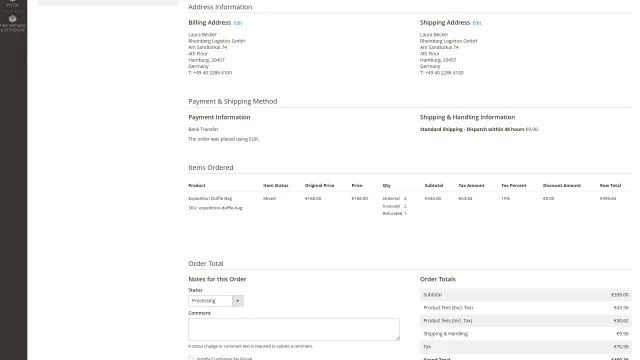Select SKU: expedition-duffle-bag text
This screenshot has height=360, width=640.
click(x=215, y=208)
